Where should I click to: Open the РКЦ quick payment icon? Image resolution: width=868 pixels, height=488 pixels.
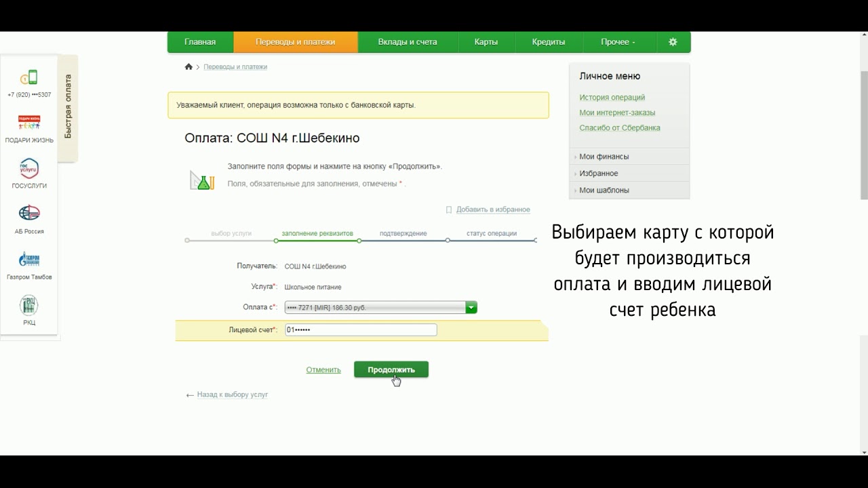pyautogui.click(x=29, y=305)
